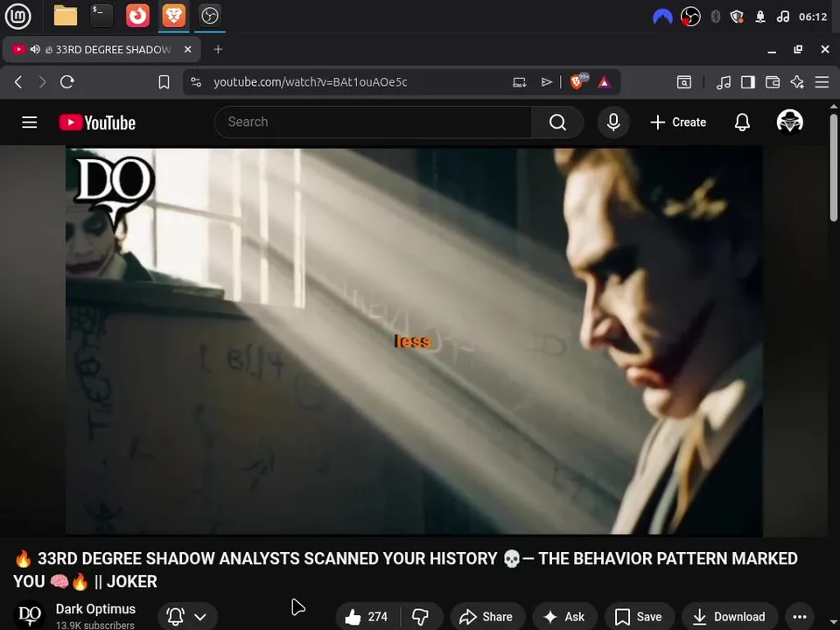Reload the YouTube page
This screenshot has height=630, width=840.
pyautogui.click(x=67, y=82)
